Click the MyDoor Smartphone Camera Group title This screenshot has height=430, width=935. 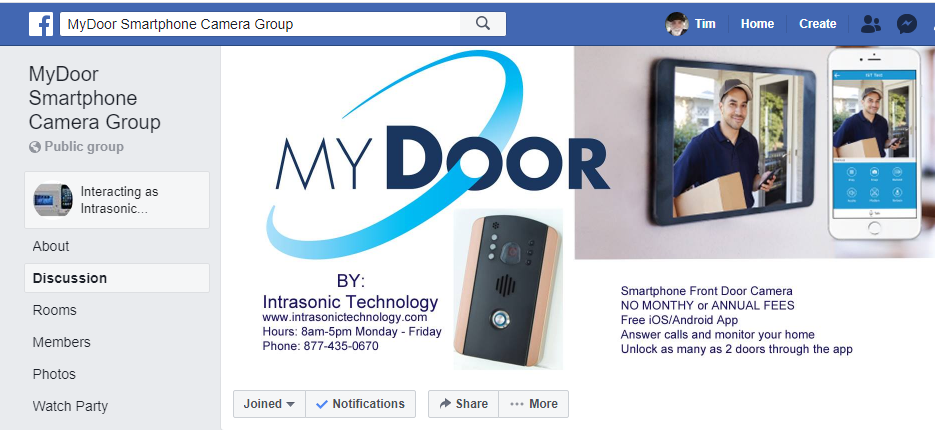pyautogui.click(x=95, y=98)
